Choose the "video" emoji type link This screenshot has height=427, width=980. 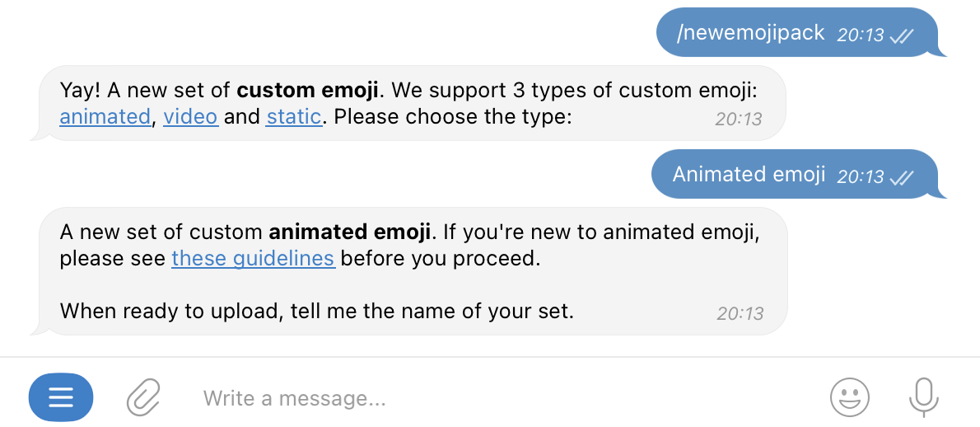pos(190,117)
